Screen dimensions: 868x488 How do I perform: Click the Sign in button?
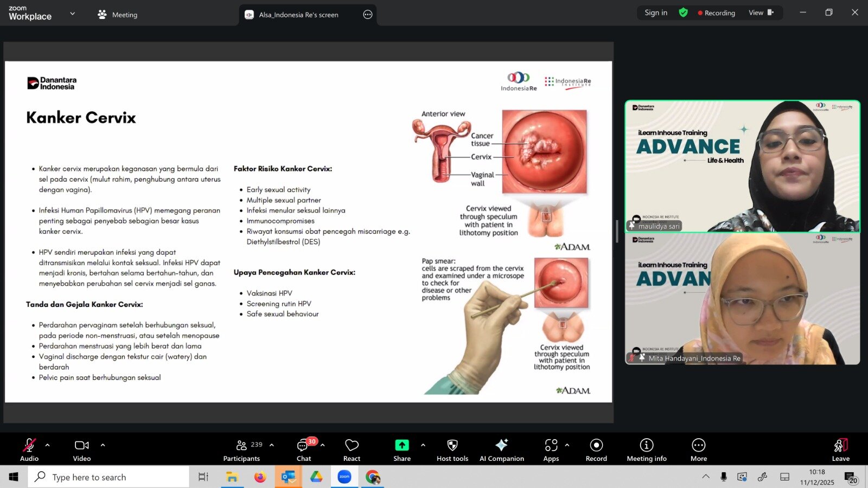point(656,12)
